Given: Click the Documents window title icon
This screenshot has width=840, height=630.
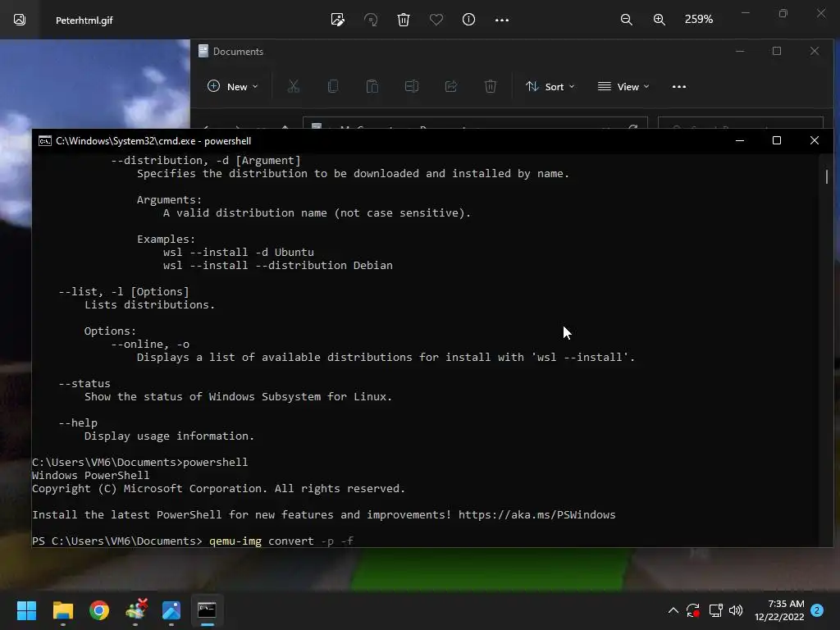Looking at the screenshot, I should 203,51.
